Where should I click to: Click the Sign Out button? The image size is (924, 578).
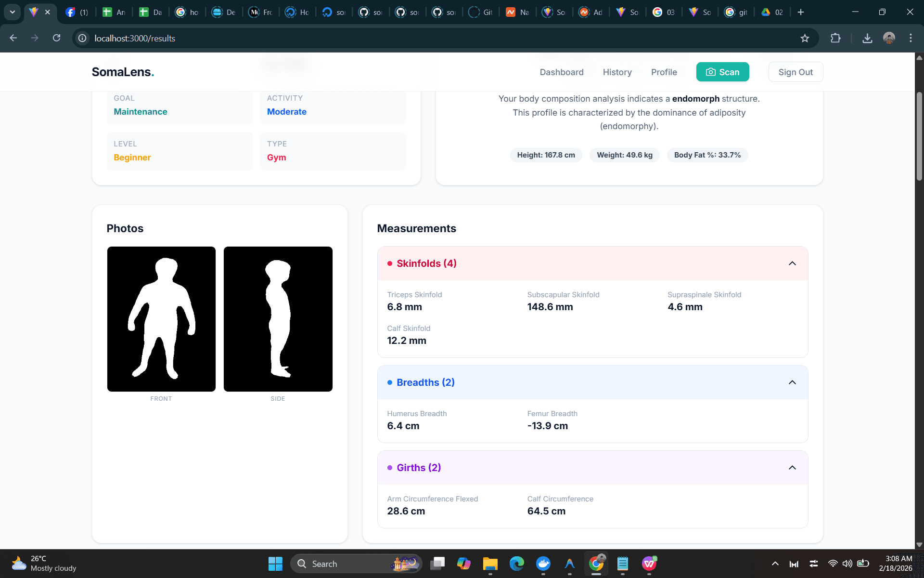pyautogui.click(x=796, y=72)
